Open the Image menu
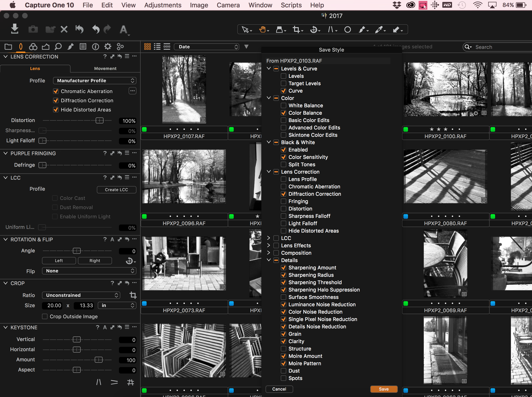Viewport: 532px width, 397px height. [199, 5]
